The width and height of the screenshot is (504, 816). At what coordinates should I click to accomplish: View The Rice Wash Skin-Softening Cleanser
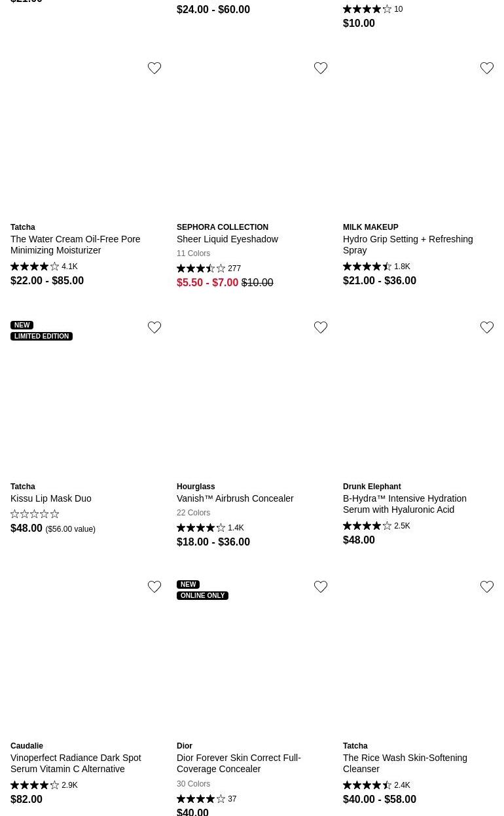[405, 763]
